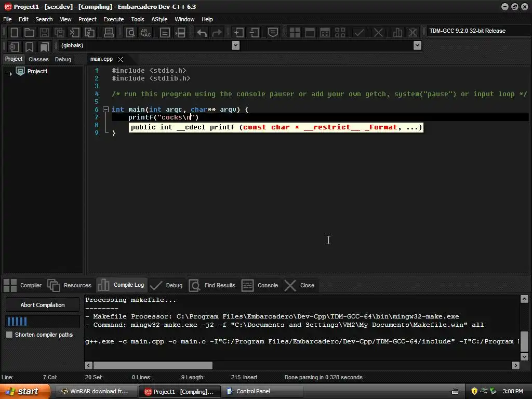This screenshot has height=399, width=532.
Task: Click the arrow-out-of-page icon left of speech-bubble icon
Action: click(x=254, y=33)
